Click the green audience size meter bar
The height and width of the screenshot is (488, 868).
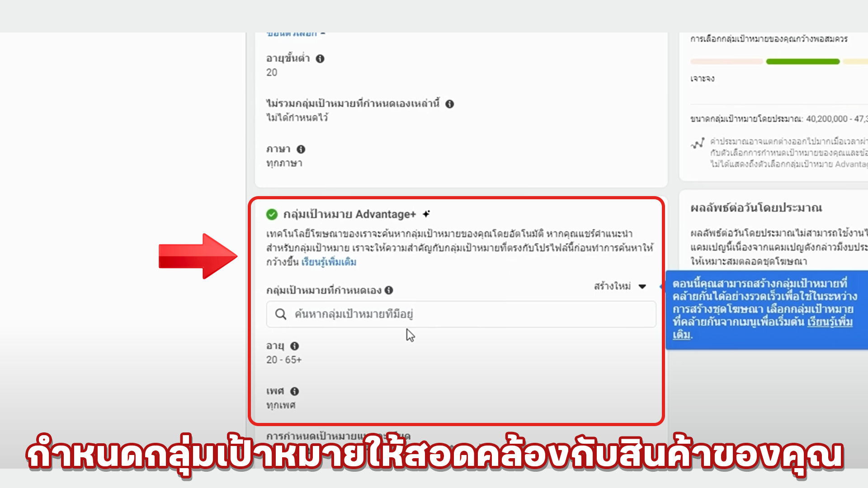[803, 61]
